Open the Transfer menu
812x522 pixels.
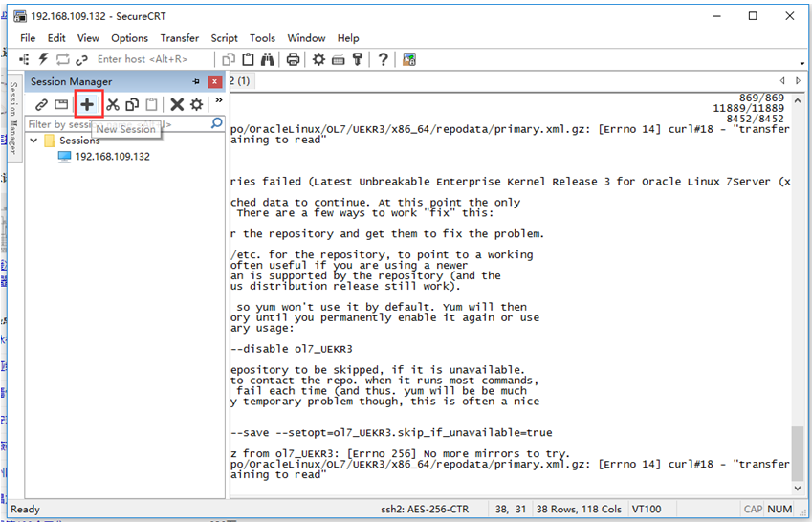(179, 38)
